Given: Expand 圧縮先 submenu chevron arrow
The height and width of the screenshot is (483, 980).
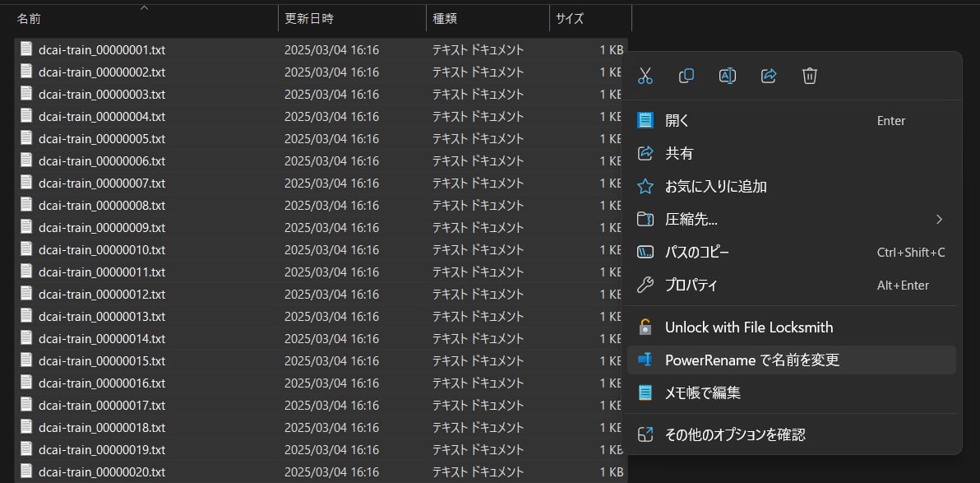Looking at the screenshot, I should pyautogui.click(x=939, y=219).
